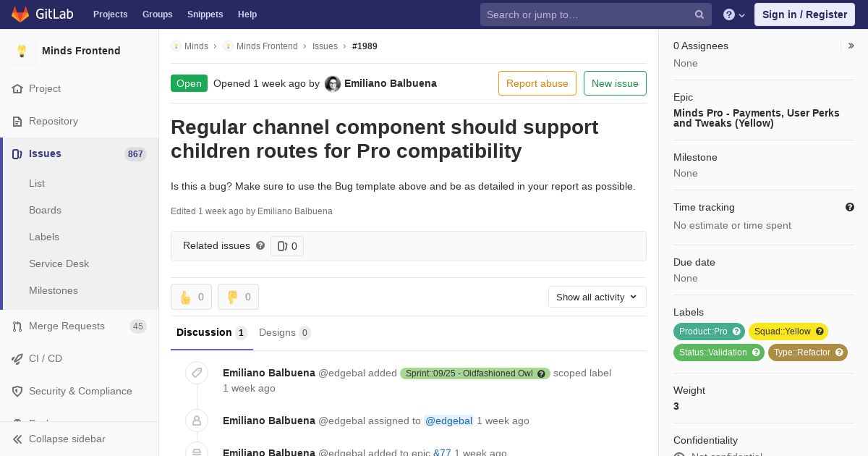Viewport: 868px width, 456px height.
Task: Click the Status::Validation label help icon
Action: tap(756, 352)
